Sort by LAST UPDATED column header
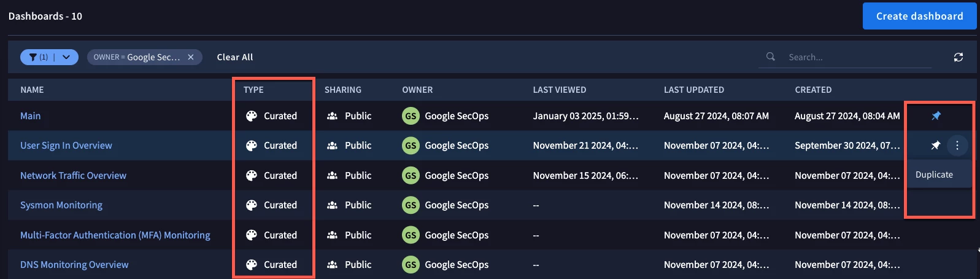 [694, 90]
